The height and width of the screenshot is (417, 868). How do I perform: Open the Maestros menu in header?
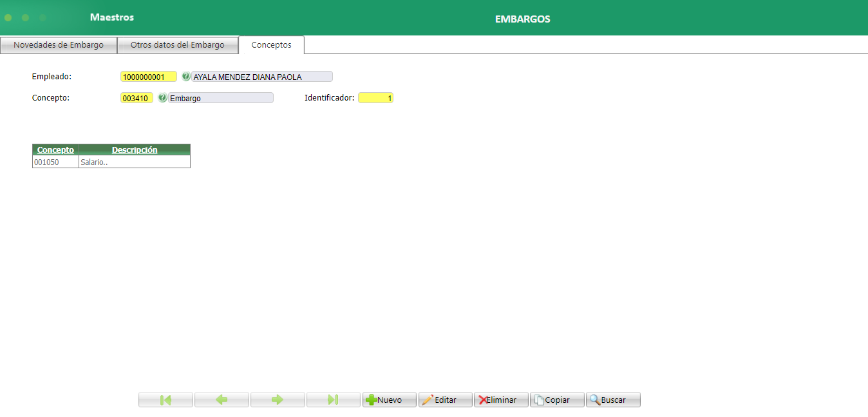[x=112, y=17]
